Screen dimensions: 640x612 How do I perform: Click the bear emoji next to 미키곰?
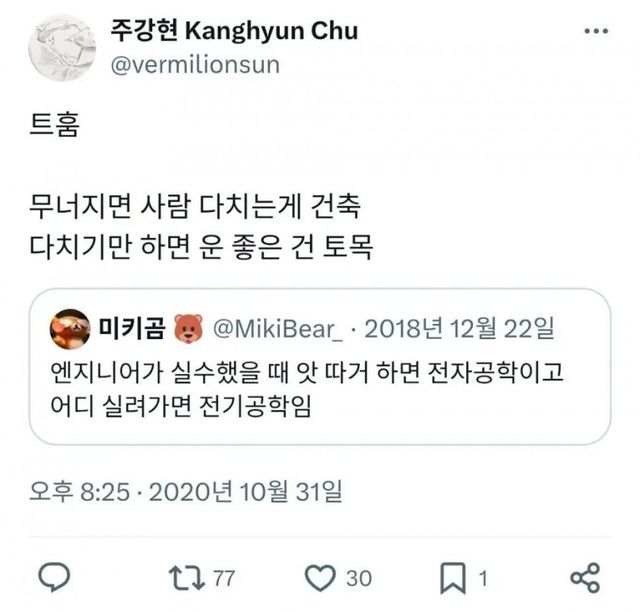tap(189, 329)
